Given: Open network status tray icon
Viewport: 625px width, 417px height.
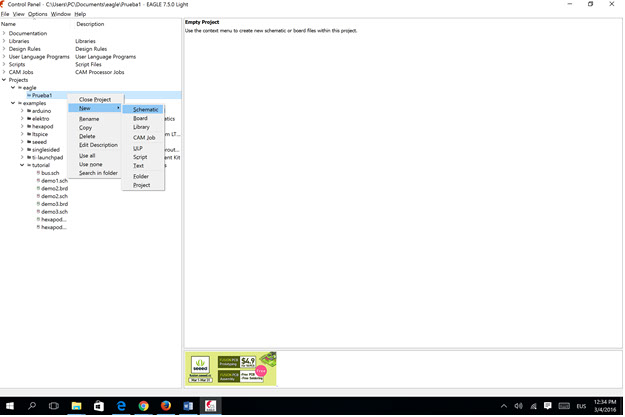Looking at the screenshot, I should click(533, 406).
